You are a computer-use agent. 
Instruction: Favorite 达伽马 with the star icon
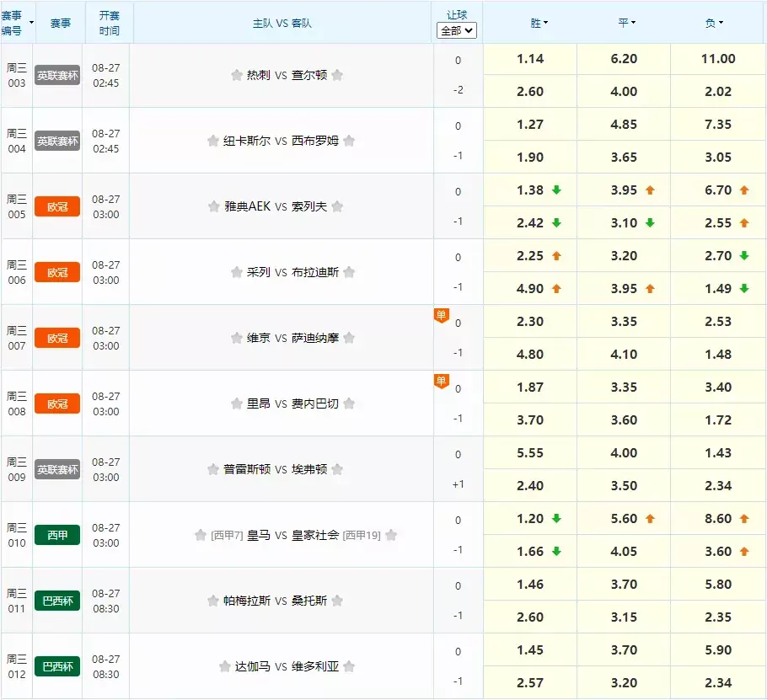pos(224,666)
